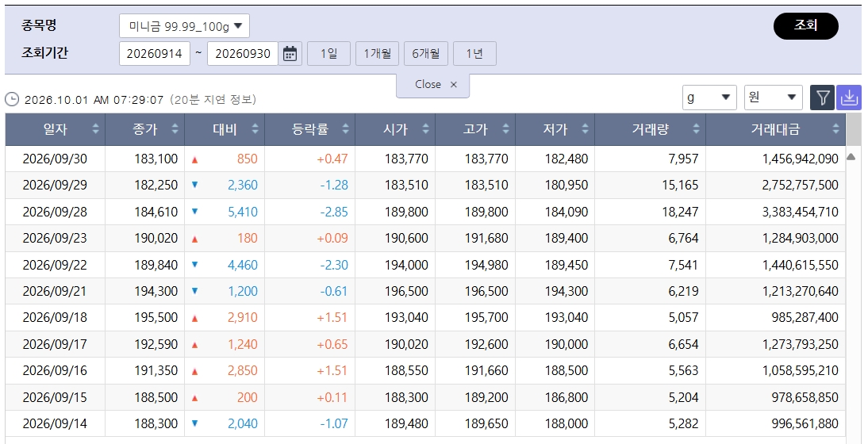The width and height of the screenshot is (868, 444).
Task: Click the timestamp 2026.10.01 AM 07:29:07
Action: (x=94, y=100)
